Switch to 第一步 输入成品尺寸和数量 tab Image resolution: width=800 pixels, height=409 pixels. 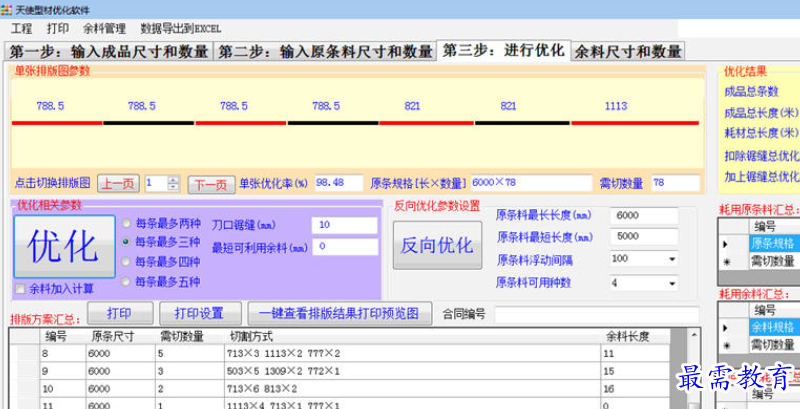[108, 52]
